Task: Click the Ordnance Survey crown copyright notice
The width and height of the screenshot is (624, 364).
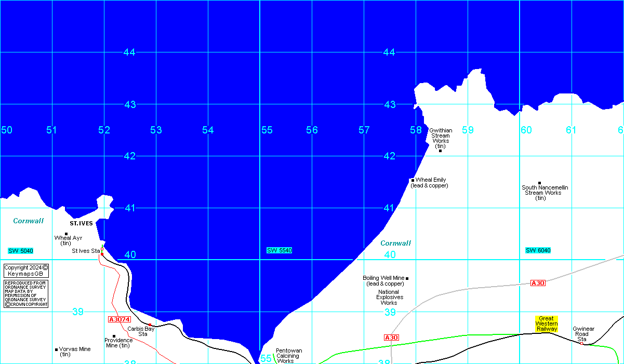Action: click(26, 294)
